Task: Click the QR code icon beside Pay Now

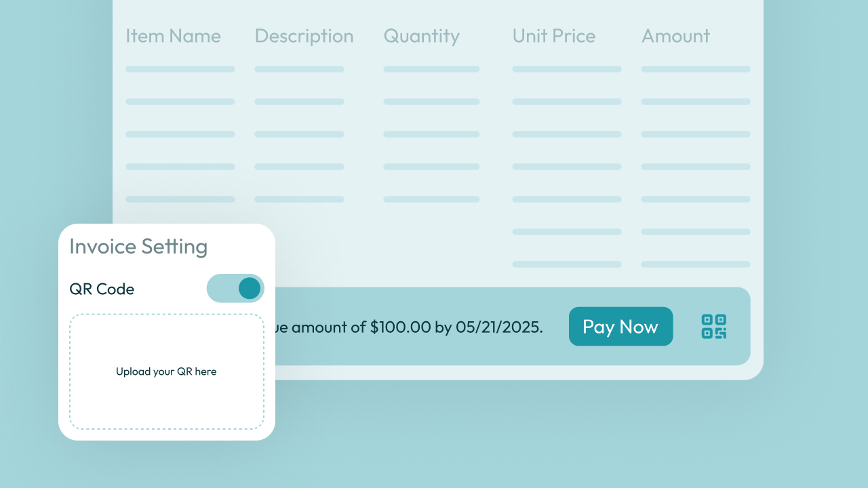Action: [x=713, y=327]
